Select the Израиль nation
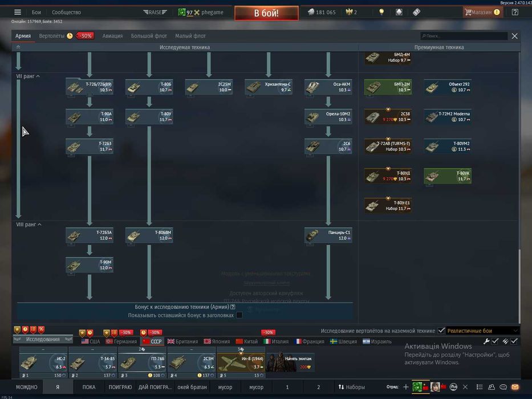532x399 pixels. (x=377, y=341)
